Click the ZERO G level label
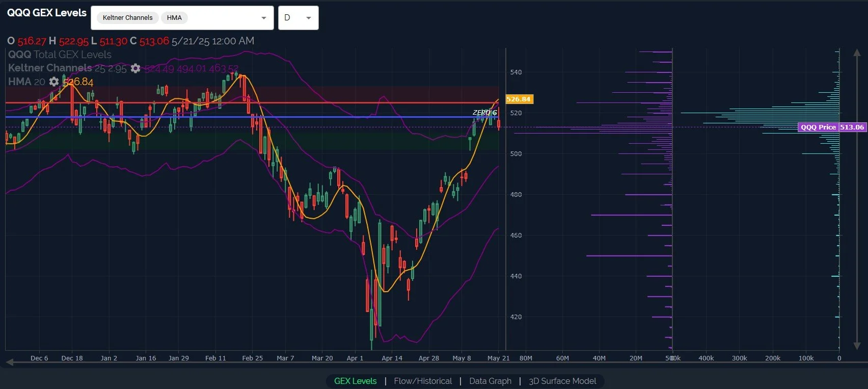This screenshot has height=389, width=868. 484,113
